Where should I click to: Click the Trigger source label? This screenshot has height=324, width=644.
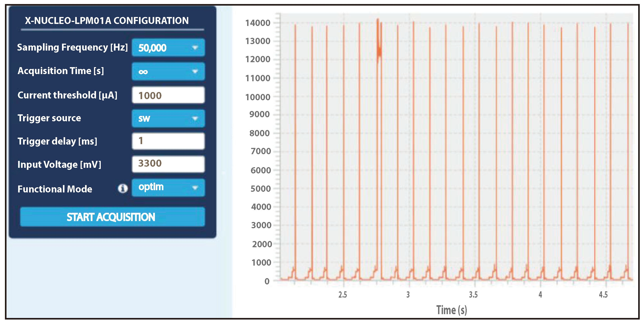(x=49, y=118)
